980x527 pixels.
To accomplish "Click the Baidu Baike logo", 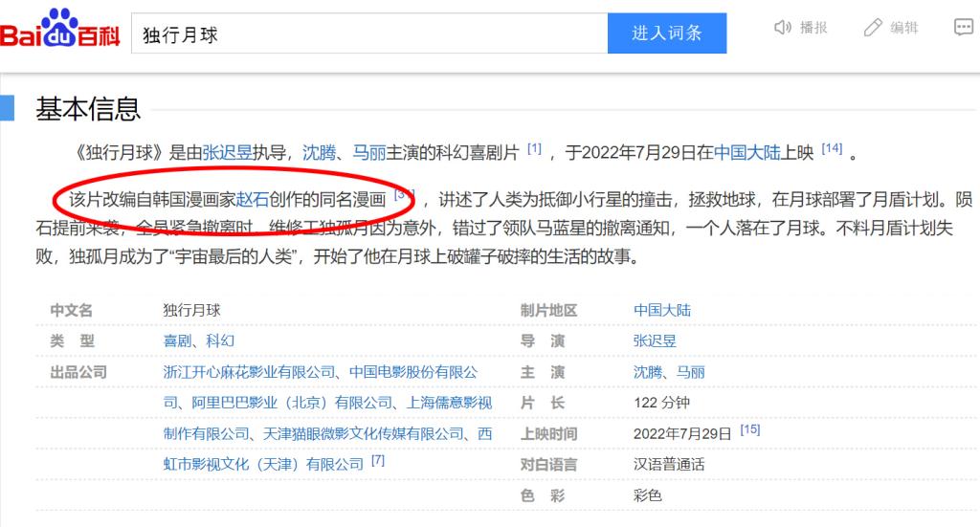I will [60, 30].
